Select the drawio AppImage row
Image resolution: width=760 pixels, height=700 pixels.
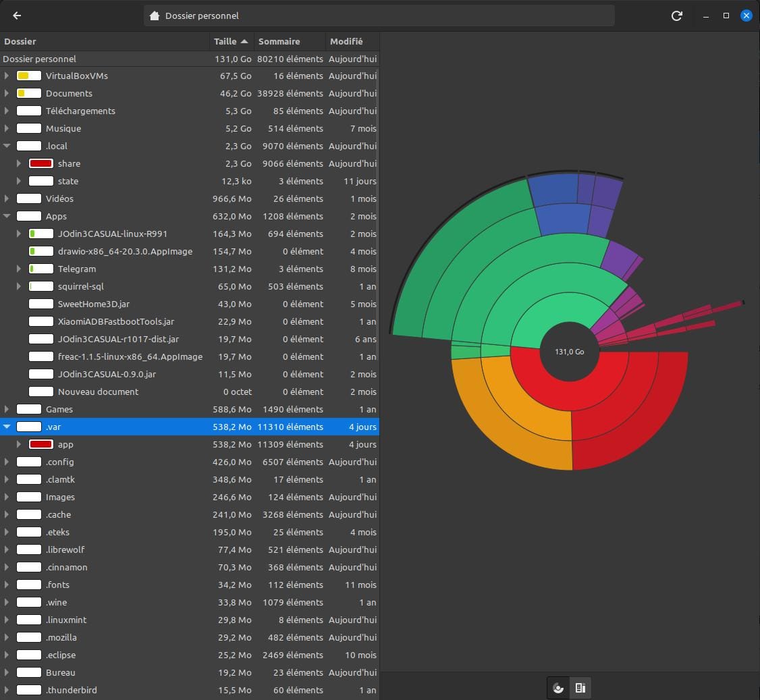[x=190, y=251]
